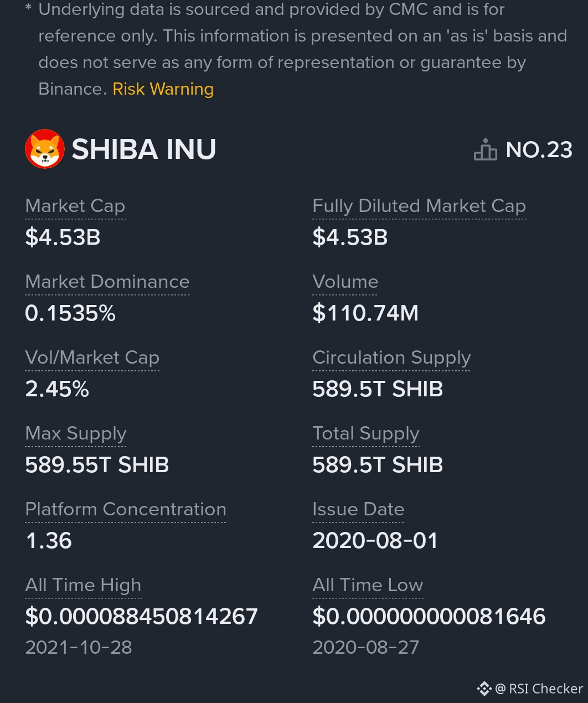Tap the Volume label
588x703 pixels.
click(345, 282)
